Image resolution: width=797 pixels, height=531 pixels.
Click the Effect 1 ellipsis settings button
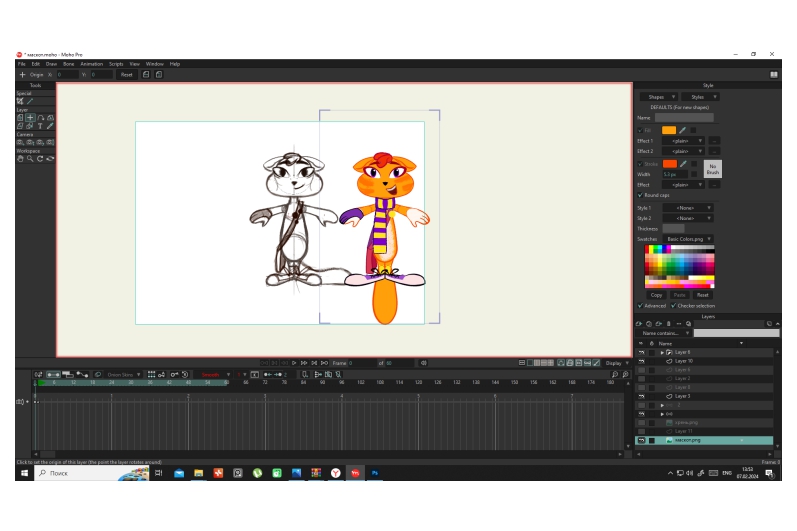coord(714,141)
